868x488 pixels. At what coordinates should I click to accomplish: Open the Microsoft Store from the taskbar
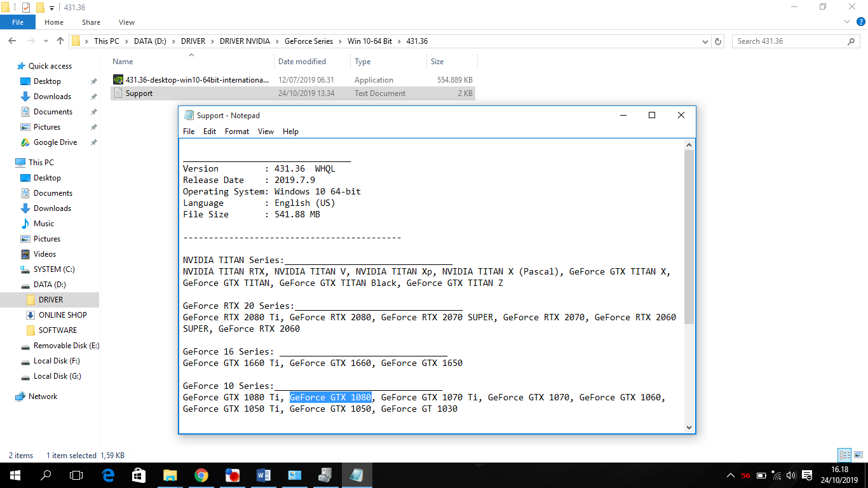[x=139, y=475]
